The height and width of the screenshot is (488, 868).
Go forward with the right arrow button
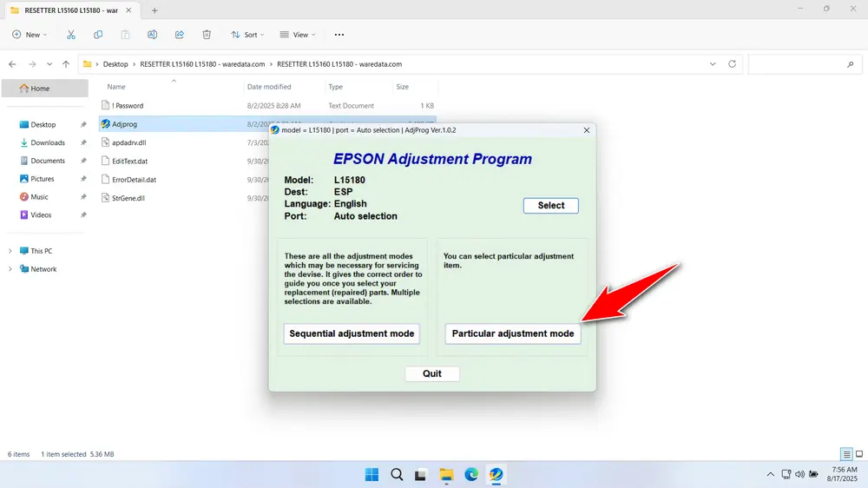[x=32, y=64]
